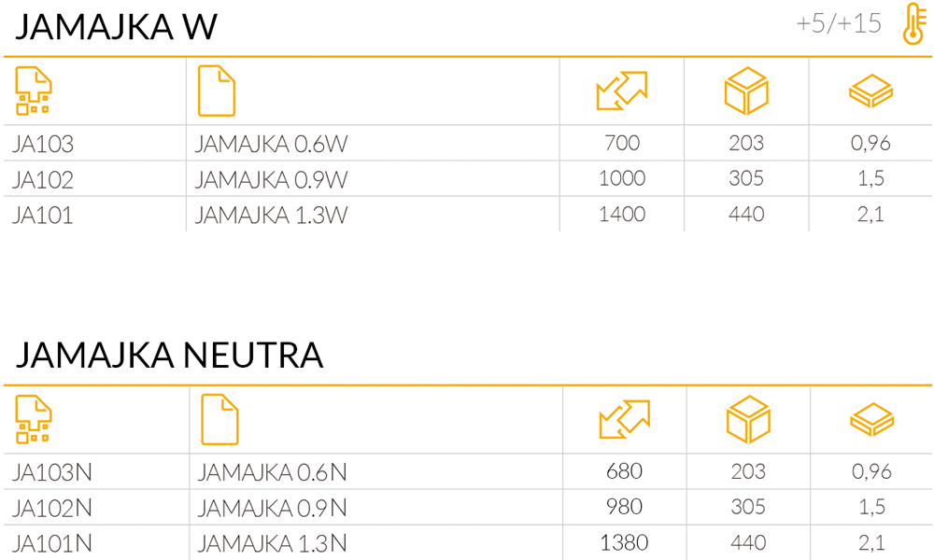Viewport: 934px width, 560px height.
Task: Click the dimensions arrows icon in JAMAJKA W table
Action: click(622, 91)
